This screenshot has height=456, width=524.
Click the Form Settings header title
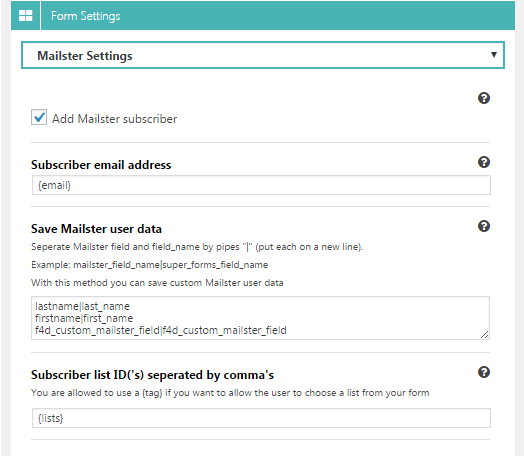point(86,16)
